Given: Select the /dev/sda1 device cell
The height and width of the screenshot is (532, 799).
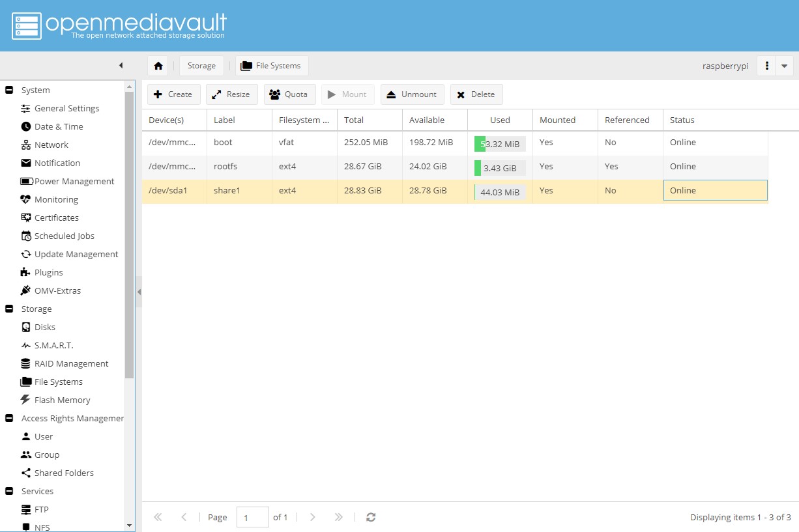Looking at the screenshot, I should pos(175,191).
